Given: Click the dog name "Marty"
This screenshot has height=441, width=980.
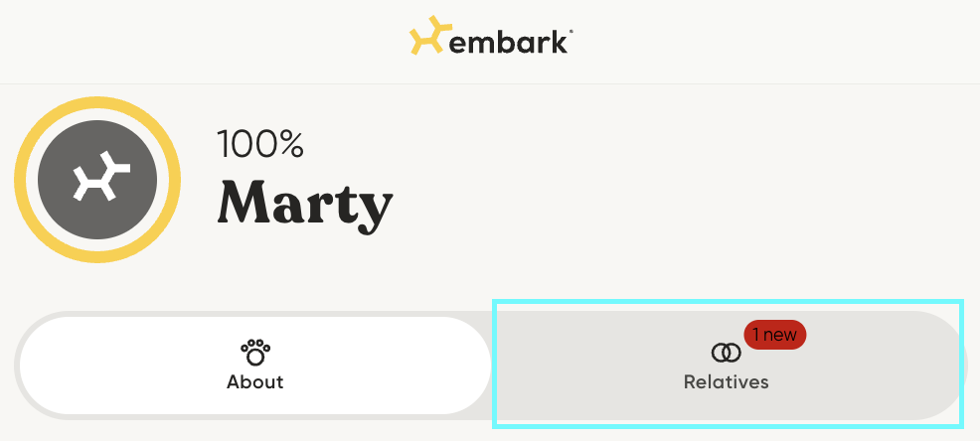Looking at the screenshot, I should click(305, 206).
